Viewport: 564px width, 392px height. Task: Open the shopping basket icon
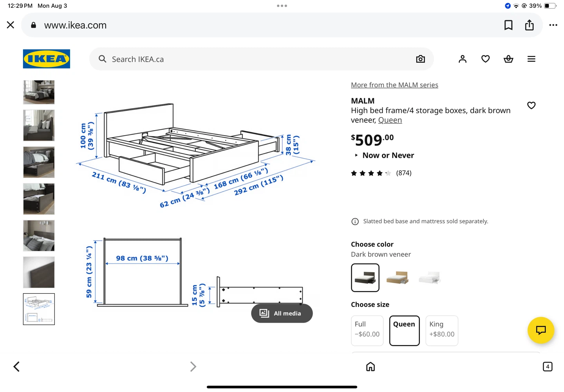tap(508, 59)
